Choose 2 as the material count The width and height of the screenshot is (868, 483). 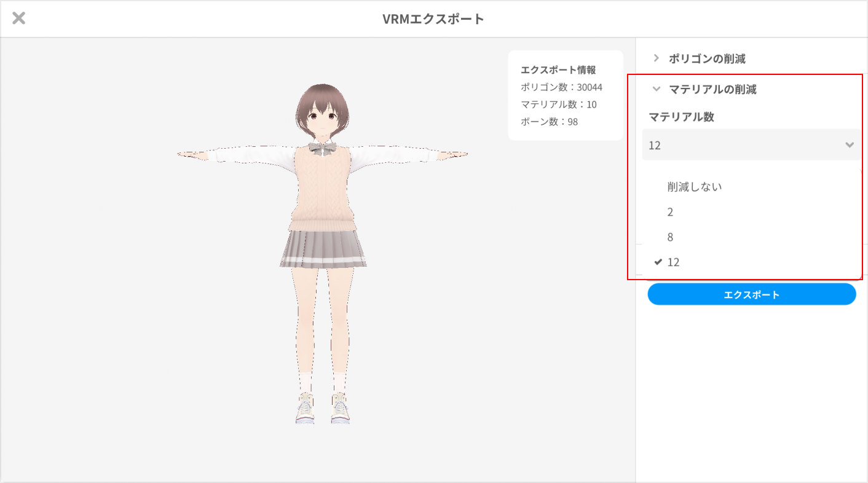[x=670, y=211]
